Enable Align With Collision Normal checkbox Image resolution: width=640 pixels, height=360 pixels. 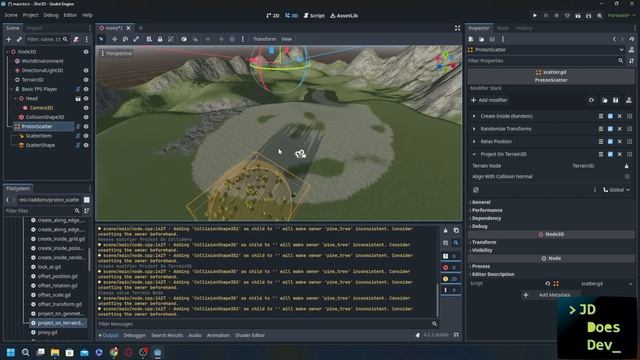(627, 177)
